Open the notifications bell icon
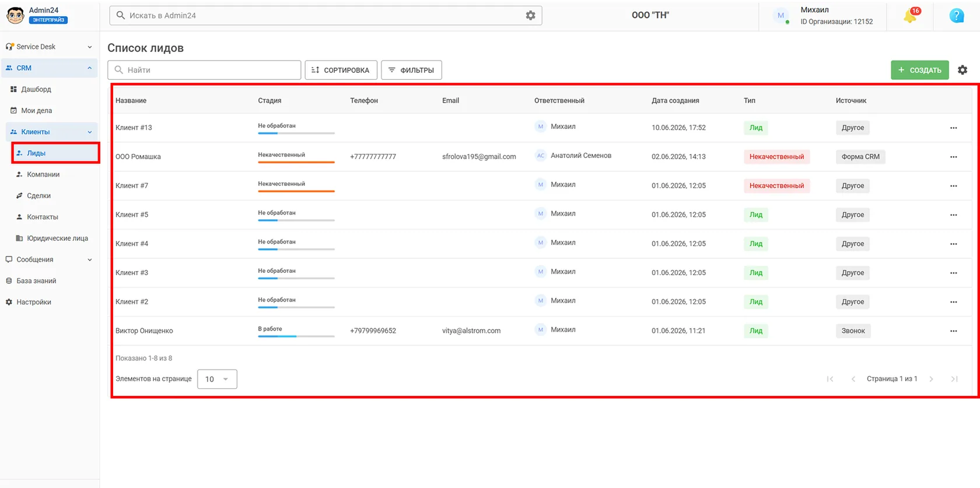The width and height of the screenshot is (980, 488). [x=911, y=16]
